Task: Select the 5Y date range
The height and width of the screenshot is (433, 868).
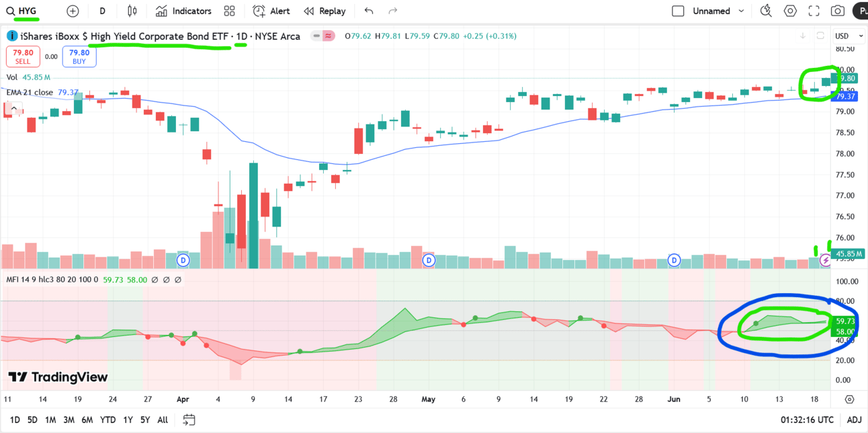Action: [145, 420]
